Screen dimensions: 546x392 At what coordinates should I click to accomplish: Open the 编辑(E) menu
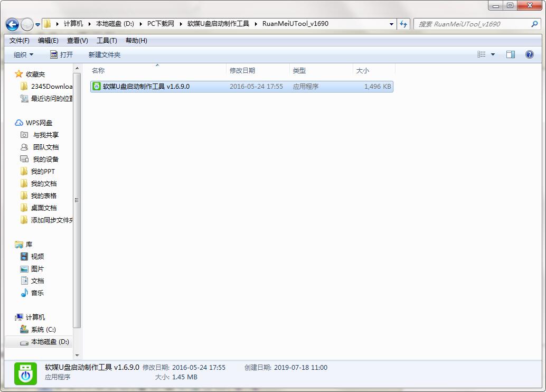[x=48, y=41]
